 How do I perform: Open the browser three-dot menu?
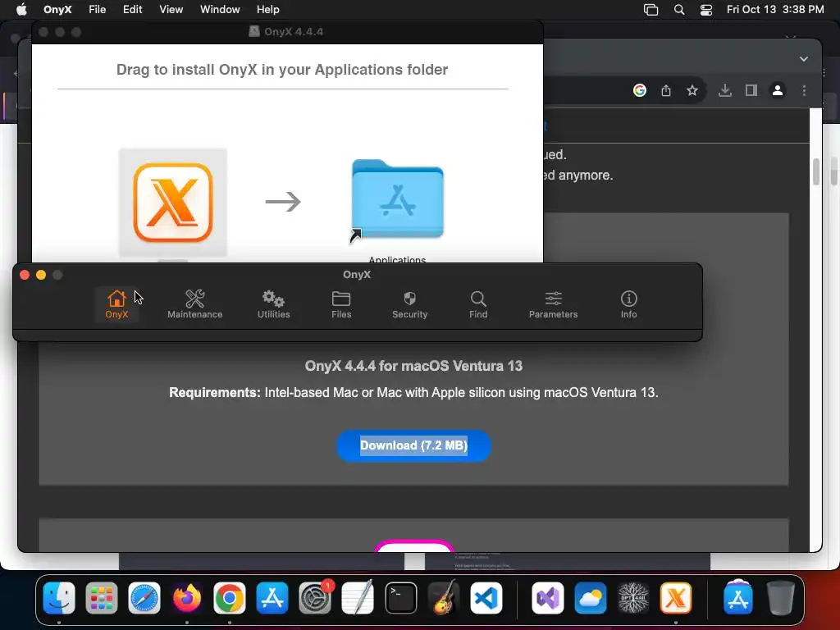coord(804,90)
